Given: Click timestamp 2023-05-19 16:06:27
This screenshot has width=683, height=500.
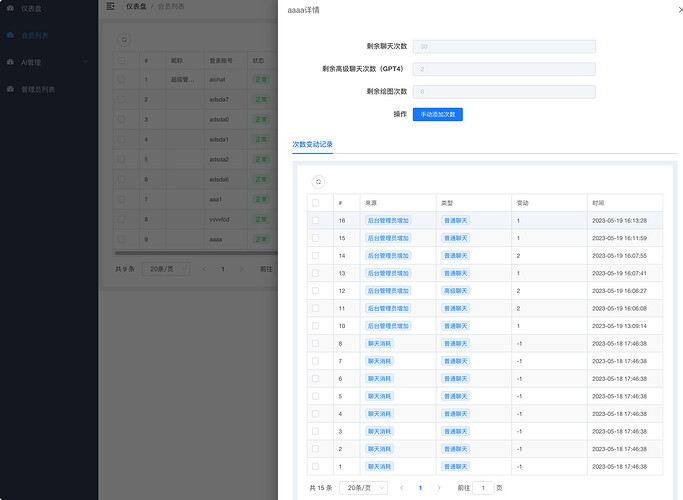Looking at the screenshot, I should pyautogui.click(x=619, y=291).
